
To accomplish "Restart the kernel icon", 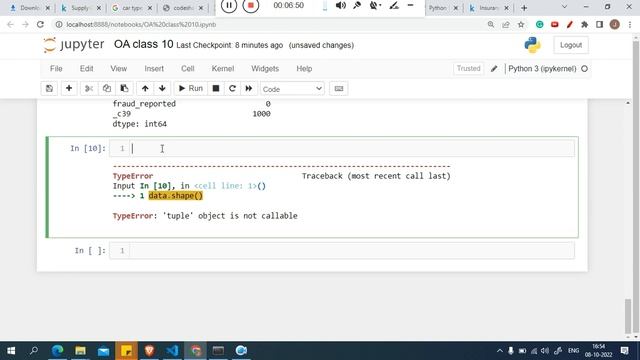I will [x=232, y=89].
